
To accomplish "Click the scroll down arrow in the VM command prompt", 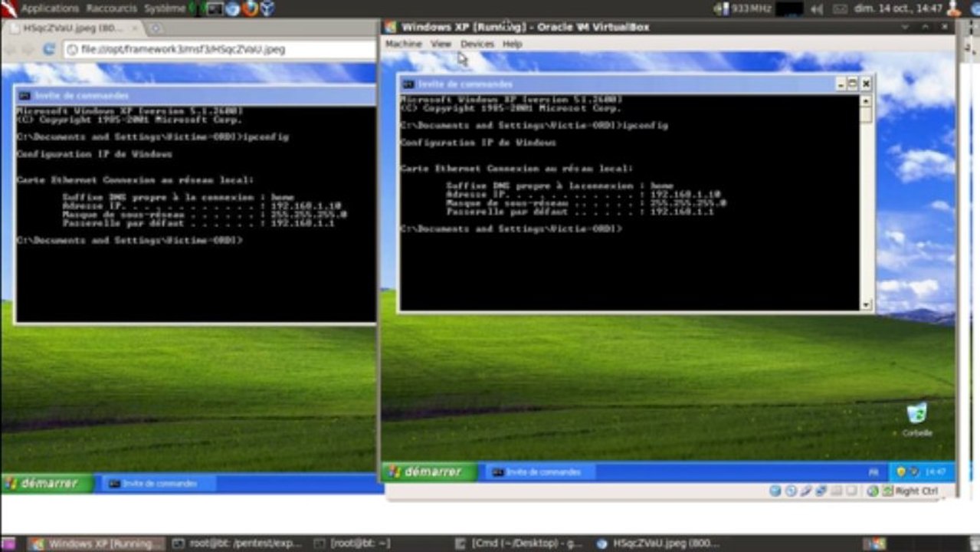I will pos(866,305).
